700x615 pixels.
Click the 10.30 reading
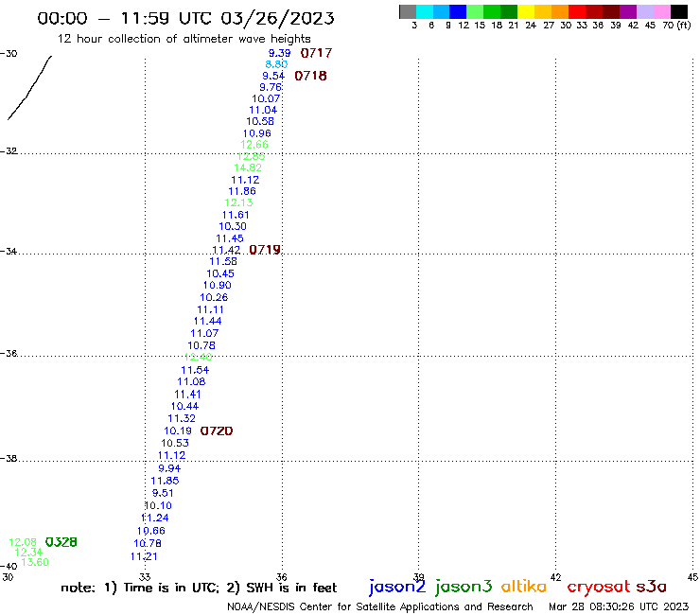pos(233,226)
